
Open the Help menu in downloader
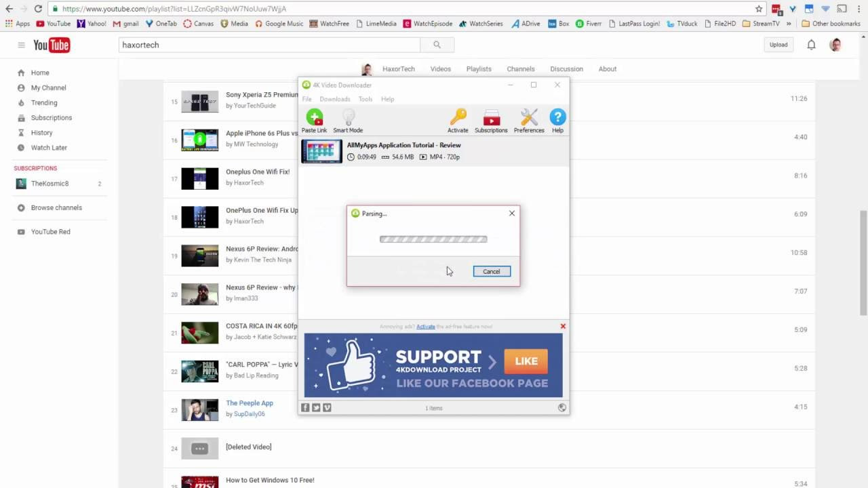tap(387, 99)
